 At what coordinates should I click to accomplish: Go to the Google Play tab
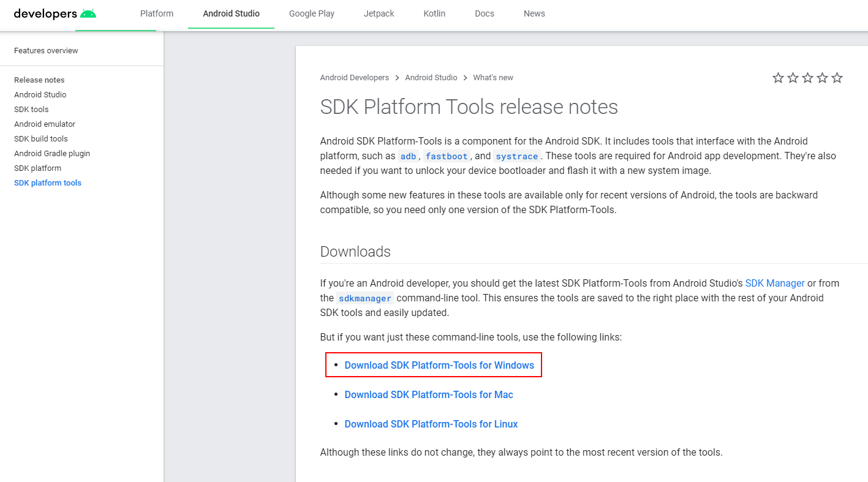click(x=312, y=13)
